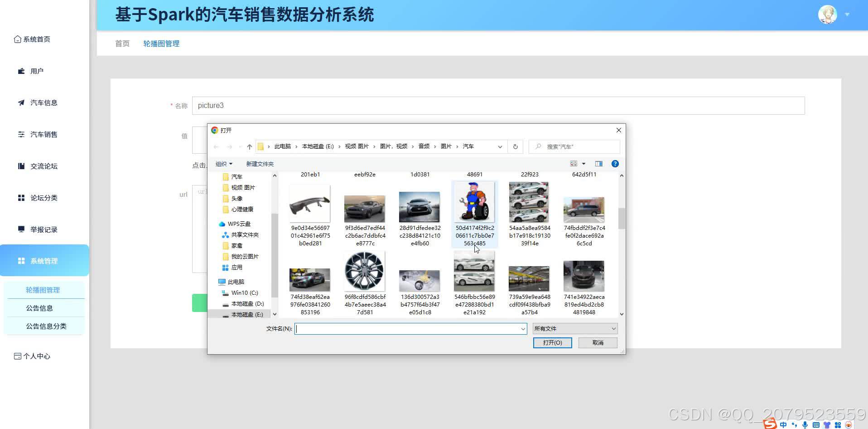Click 音频 in the address path
This screenshot has width=868, height=429.
coord(424,146)
